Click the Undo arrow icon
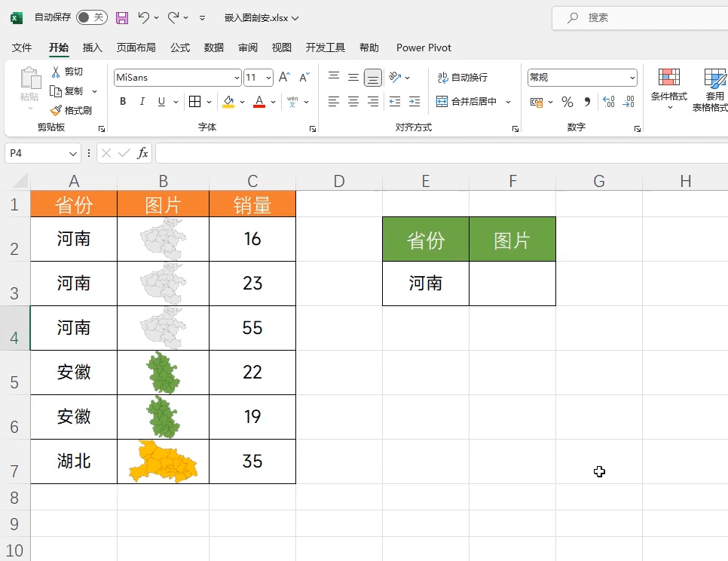 tap(144, 17)
